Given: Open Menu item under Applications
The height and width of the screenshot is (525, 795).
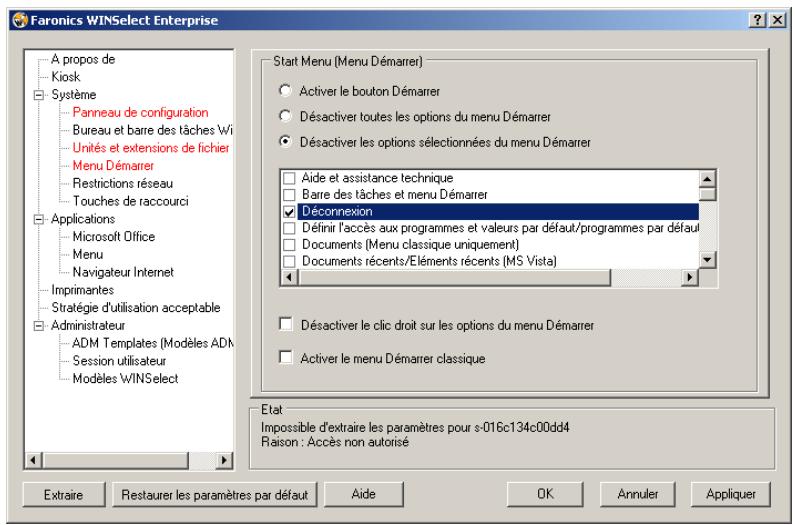Looking at the screenshot, I should click(88, 255).
